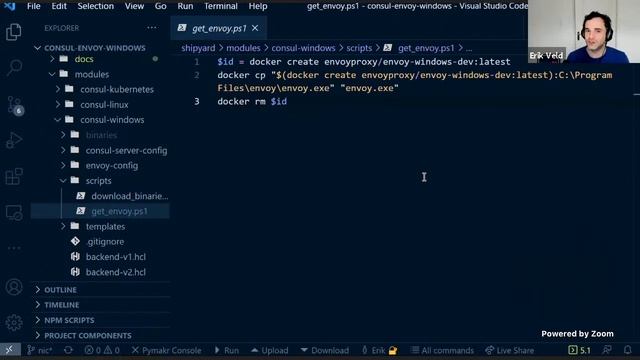
Task: Open Pymakr Console from status bar
Action: (167, 350)
